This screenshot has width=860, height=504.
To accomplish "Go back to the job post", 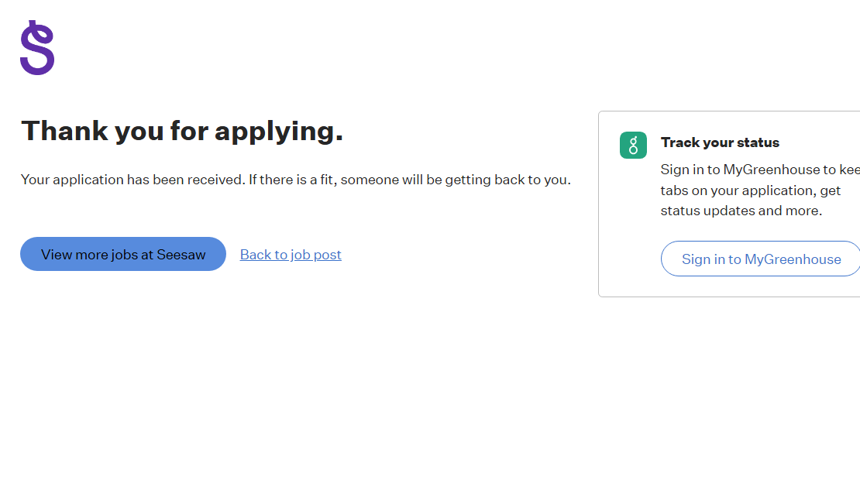I will point(291,255).
